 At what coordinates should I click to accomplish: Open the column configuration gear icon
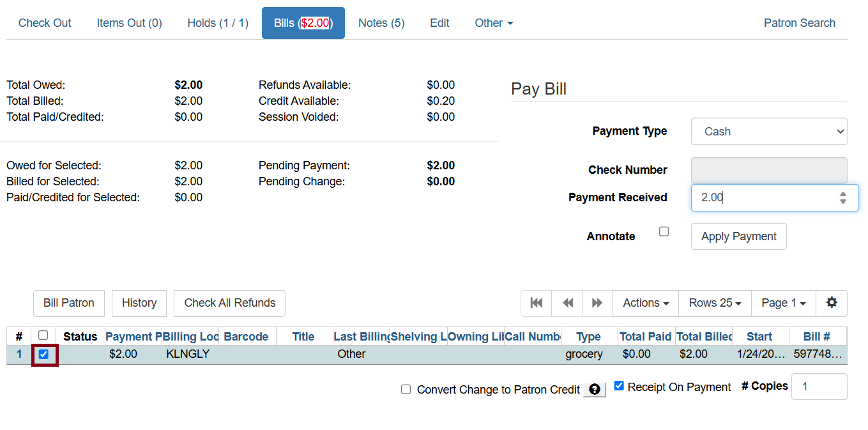pos(832,303)
